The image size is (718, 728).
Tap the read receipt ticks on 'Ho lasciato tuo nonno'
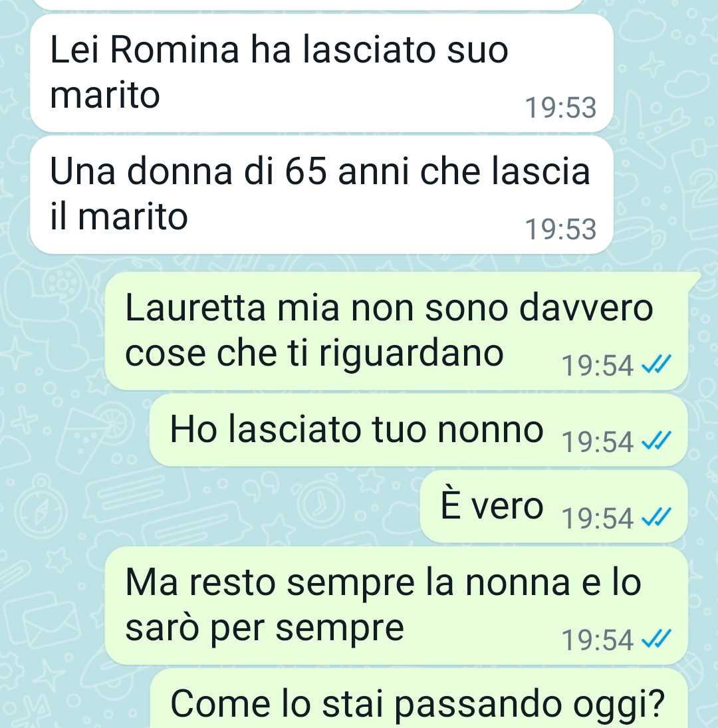656,441
